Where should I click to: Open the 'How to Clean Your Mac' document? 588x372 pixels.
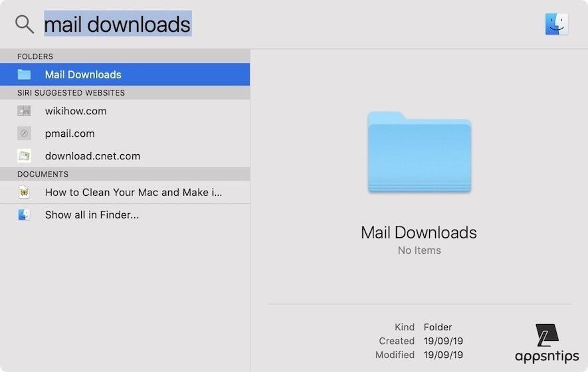133,192
